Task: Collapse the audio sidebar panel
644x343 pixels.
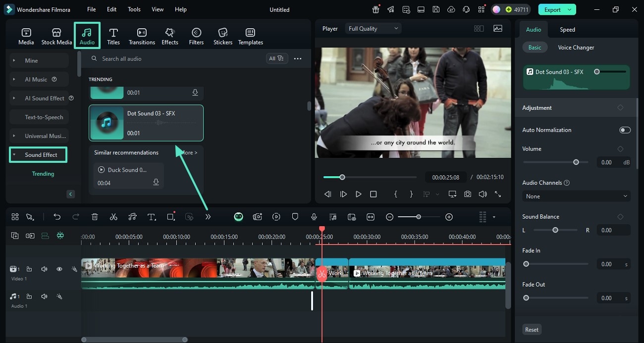Action: [x=70, y=194]
